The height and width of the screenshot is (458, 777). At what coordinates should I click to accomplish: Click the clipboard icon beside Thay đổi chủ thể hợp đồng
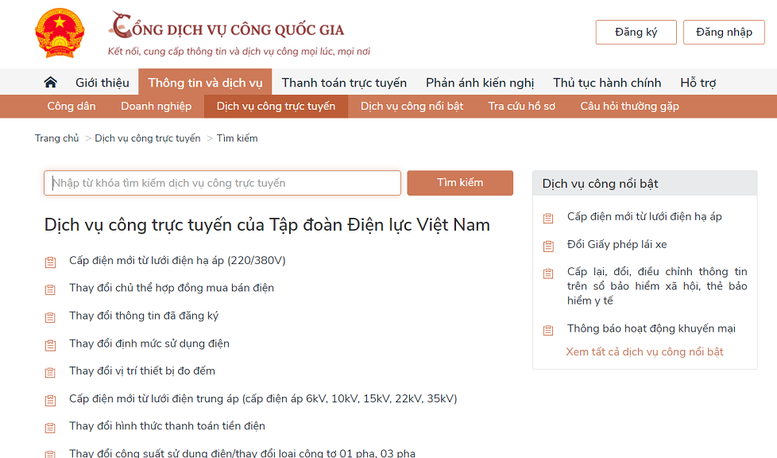click(x=50, y=289)
